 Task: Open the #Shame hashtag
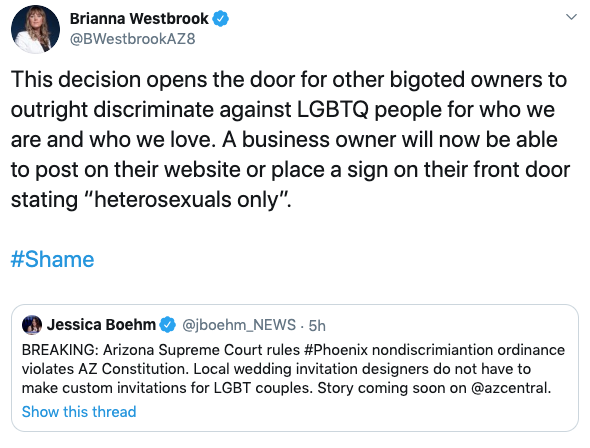pos(52,260)
